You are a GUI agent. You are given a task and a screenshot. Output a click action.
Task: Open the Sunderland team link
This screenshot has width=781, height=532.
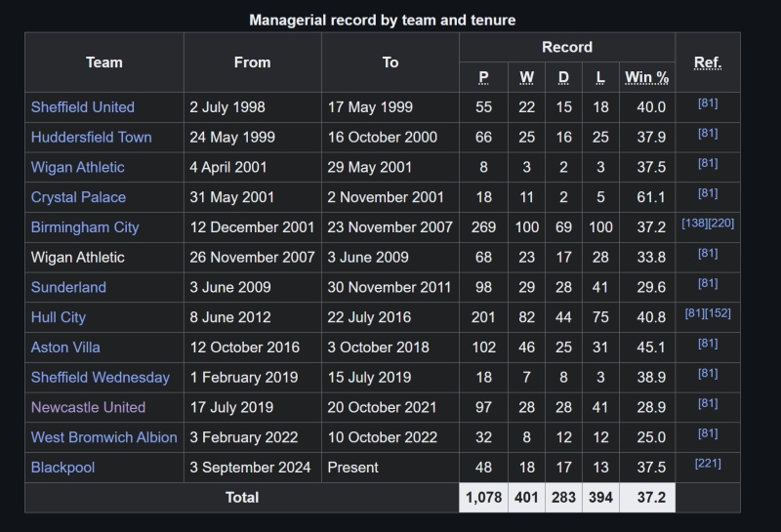tap(68, 287)
